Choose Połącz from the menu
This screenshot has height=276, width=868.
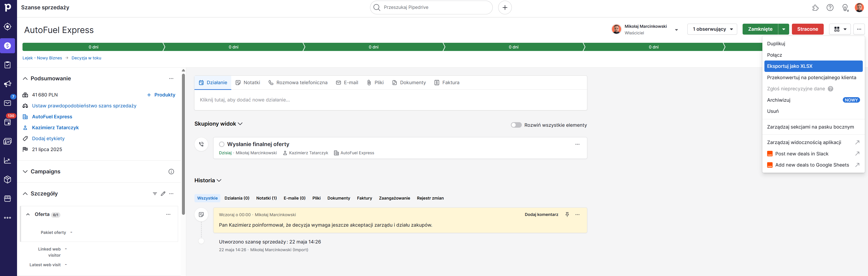click(x=813, y=55)
